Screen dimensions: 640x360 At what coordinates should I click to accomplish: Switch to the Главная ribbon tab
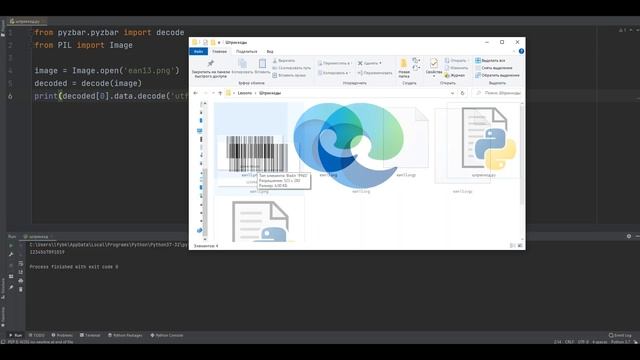pyautogui.click(x=219, y=51)
